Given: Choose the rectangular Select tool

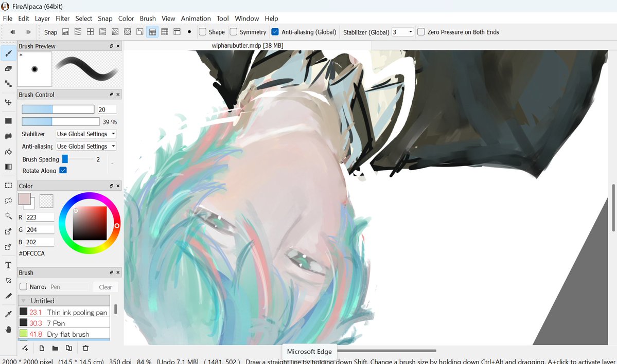Looking at the screenshot, I should 8,185.
